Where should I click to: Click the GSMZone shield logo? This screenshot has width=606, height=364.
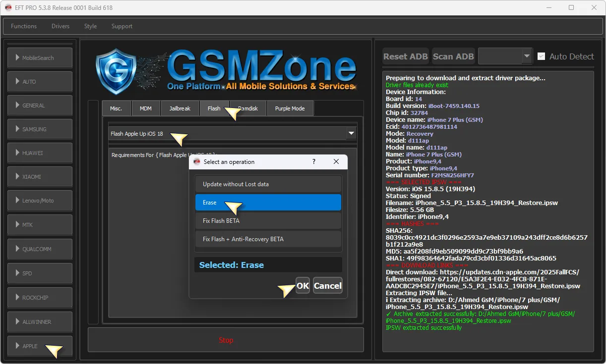point(116,71)
